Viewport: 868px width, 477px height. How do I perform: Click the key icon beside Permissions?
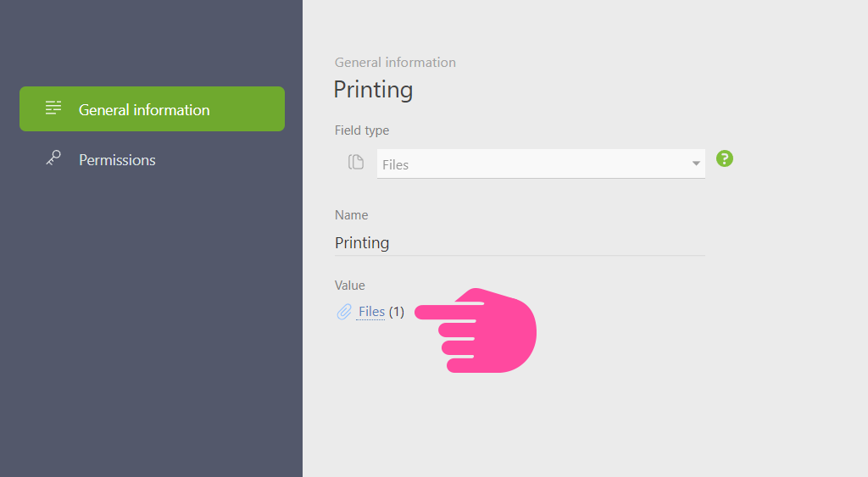coord(53,158)
